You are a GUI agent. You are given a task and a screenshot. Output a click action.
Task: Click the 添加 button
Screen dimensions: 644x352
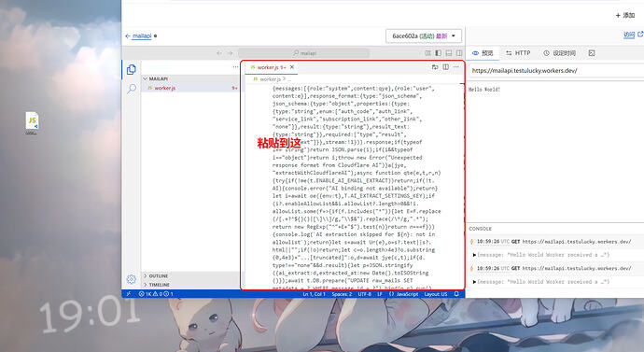(625, 15)
